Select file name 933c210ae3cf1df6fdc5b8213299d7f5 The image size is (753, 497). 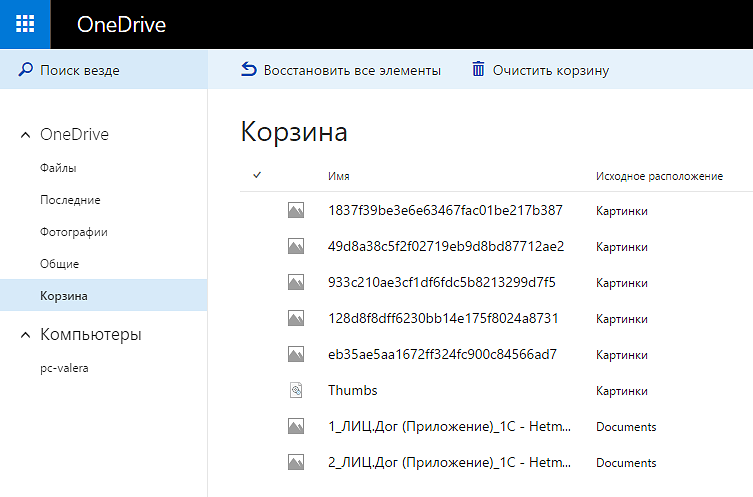click(x=442, y=282)
